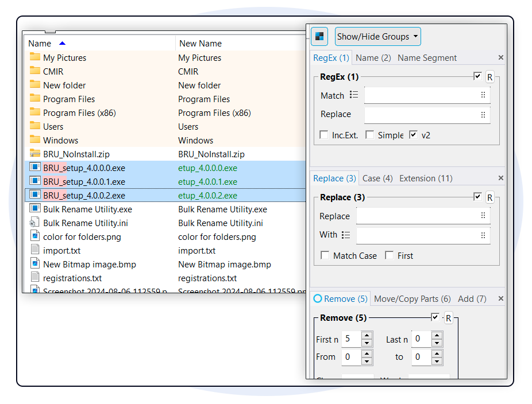The width and height of the screenshot is (532, 404).
Task: Click the blue squares layout icon
Action: tap(319, 37)
